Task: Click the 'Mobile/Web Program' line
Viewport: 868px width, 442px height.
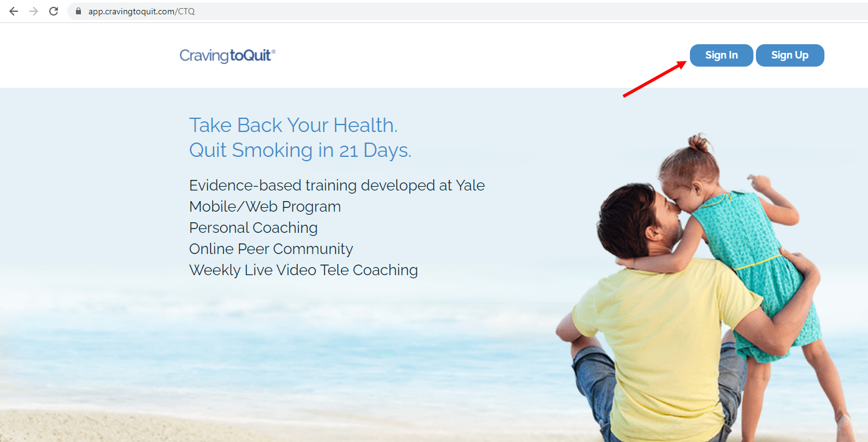Action: (x=265, y=207)
